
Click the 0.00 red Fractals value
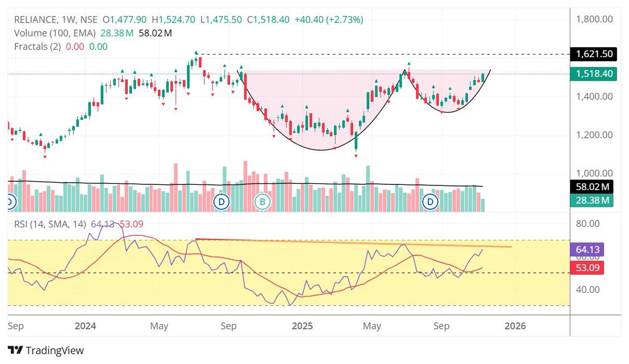click(x=75, y=46)
